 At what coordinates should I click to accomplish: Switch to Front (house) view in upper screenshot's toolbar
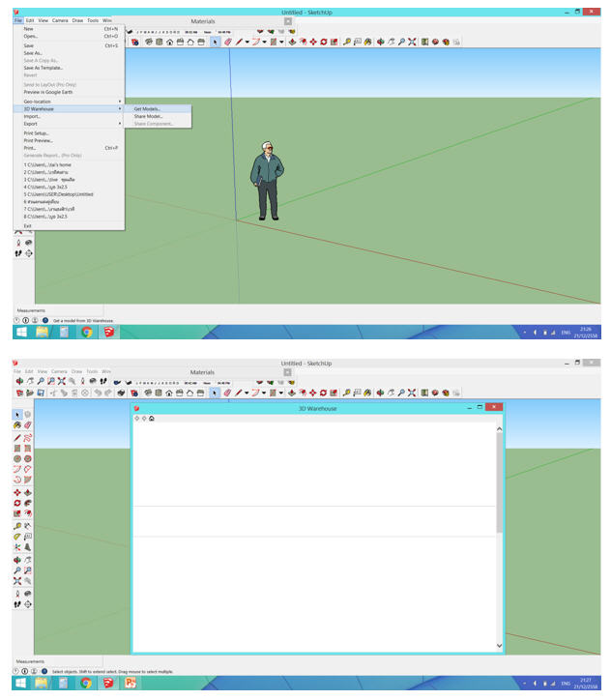169,42
